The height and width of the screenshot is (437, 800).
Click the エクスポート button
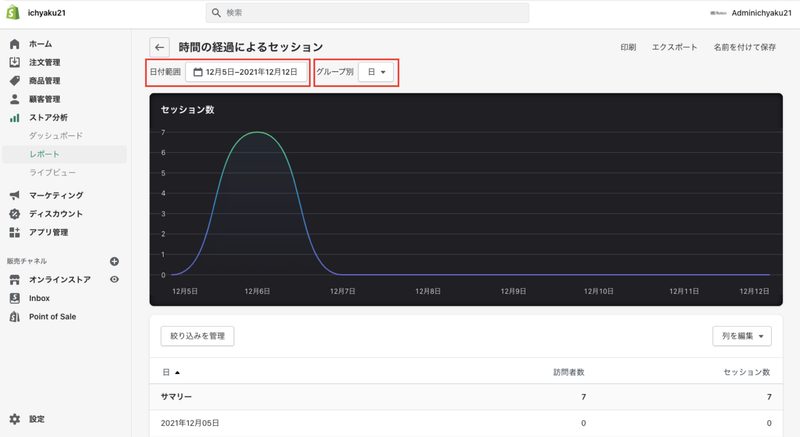click(x=674, y=47)
